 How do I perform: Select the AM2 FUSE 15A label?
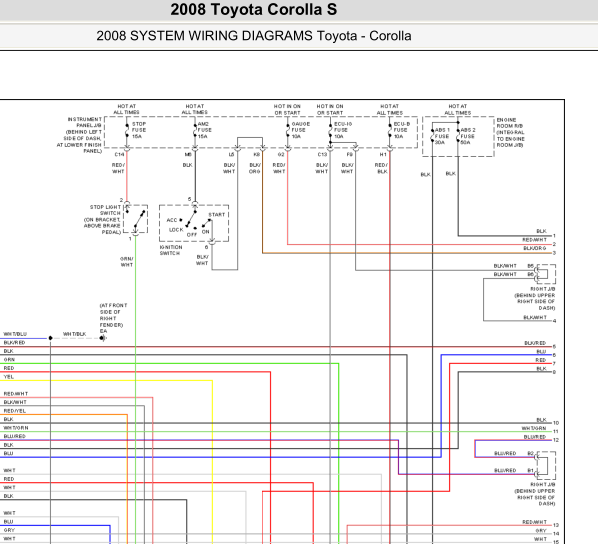(x=204, y=130)
